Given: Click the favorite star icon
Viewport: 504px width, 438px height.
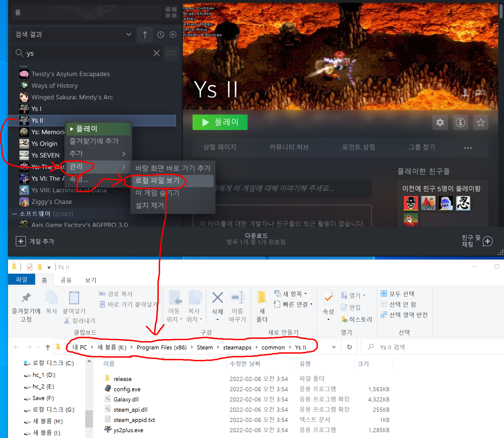Looking at the screenshot, I should pyautogui.click(x=480, y=122).
